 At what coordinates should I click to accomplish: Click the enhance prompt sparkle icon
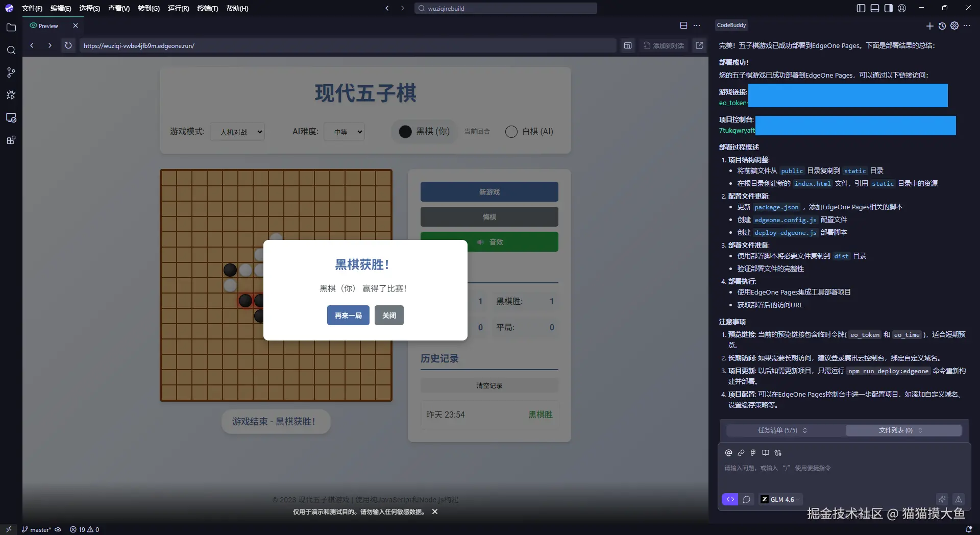942,499
